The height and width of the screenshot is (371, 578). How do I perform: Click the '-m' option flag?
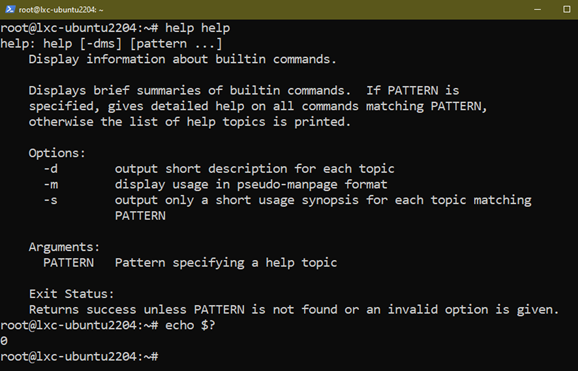51,184
